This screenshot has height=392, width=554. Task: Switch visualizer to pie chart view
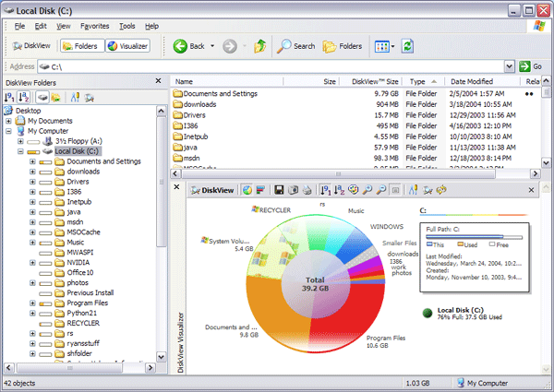click(247, 190)
